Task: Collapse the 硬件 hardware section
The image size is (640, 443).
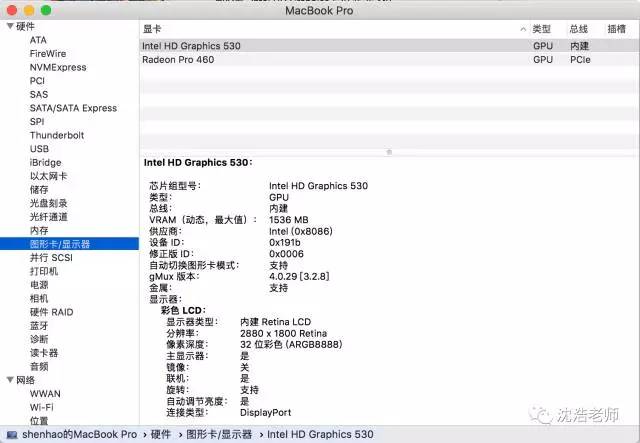Action: pyautogui.click(x=10, y=27)
